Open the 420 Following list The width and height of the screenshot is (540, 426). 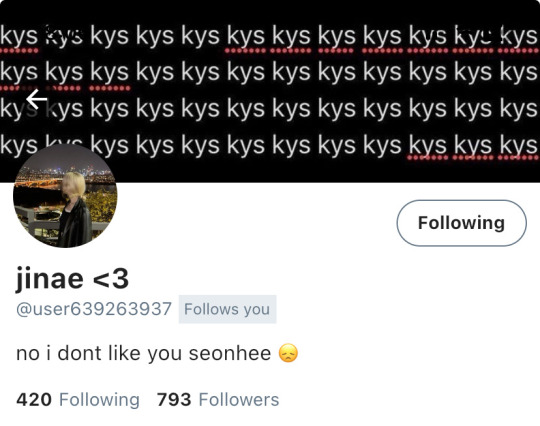coord(78,400)
